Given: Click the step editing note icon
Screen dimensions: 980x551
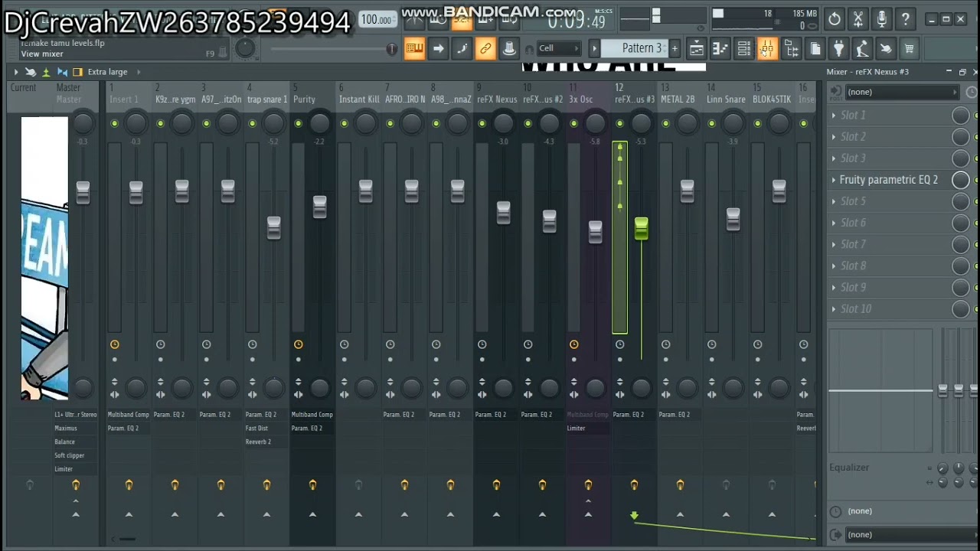Looking at the screenshot, I should pos(462,49).
